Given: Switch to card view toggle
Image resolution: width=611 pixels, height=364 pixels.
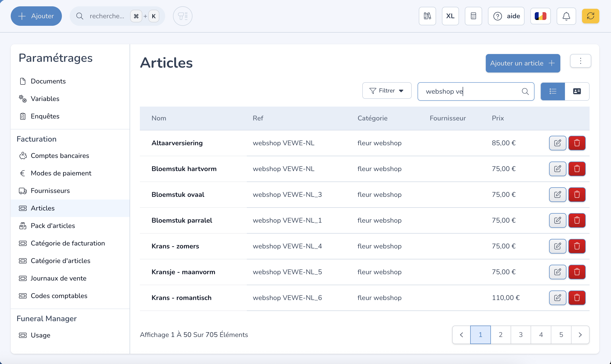Looking at the screenshot, I should pyautogui.click(x=577, y=91).
